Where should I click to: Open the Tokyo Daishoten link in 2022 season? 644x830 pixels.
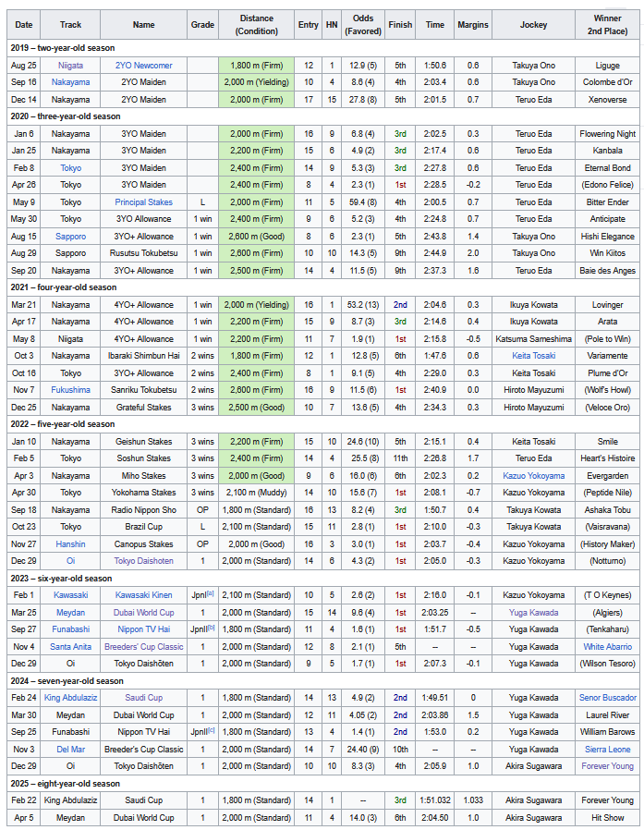click(143, 560)
